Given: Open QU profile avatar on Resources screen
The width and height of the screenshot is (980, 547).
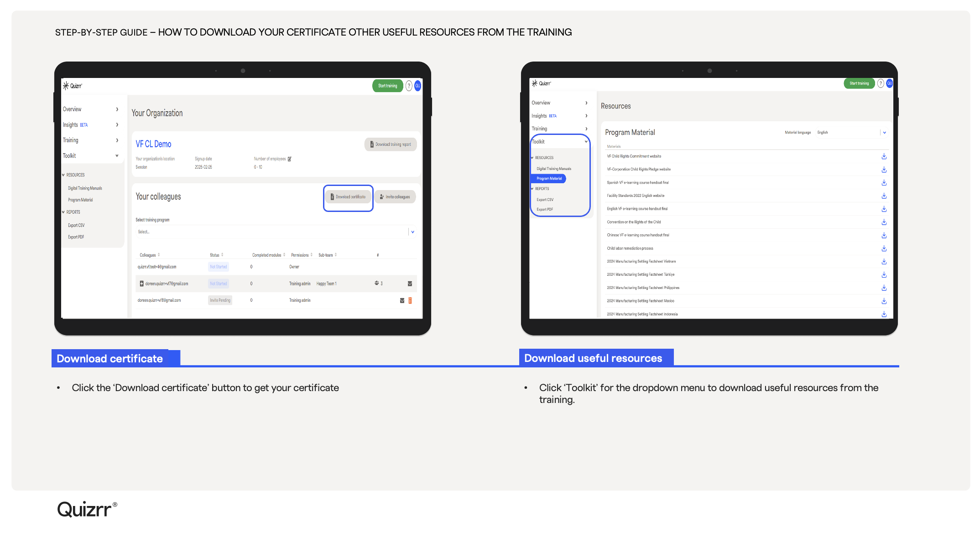Looking at the screenshot, I should (x=889, y=83).
